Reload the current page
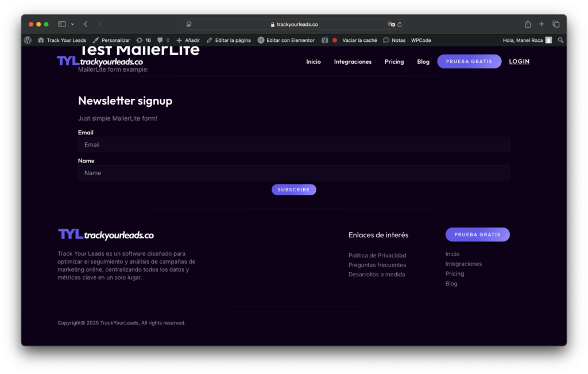This screenshot has width=588, height=374. click(400, 24)
